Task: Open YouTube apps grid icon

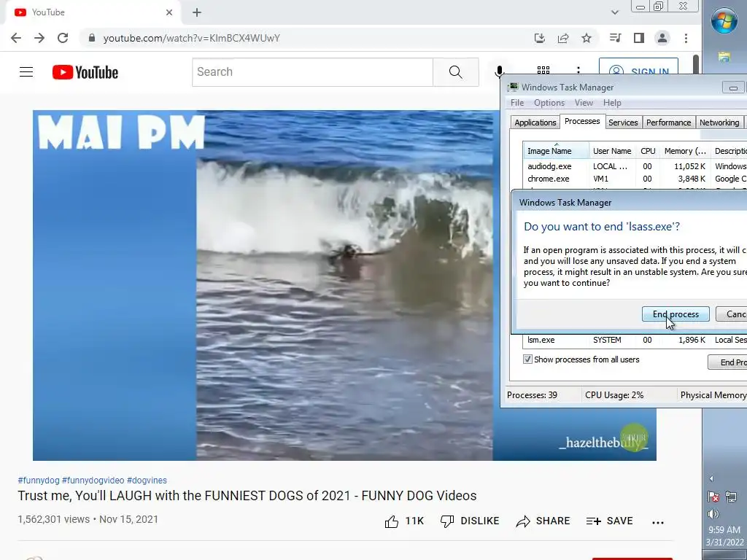Action: (543, 70)
